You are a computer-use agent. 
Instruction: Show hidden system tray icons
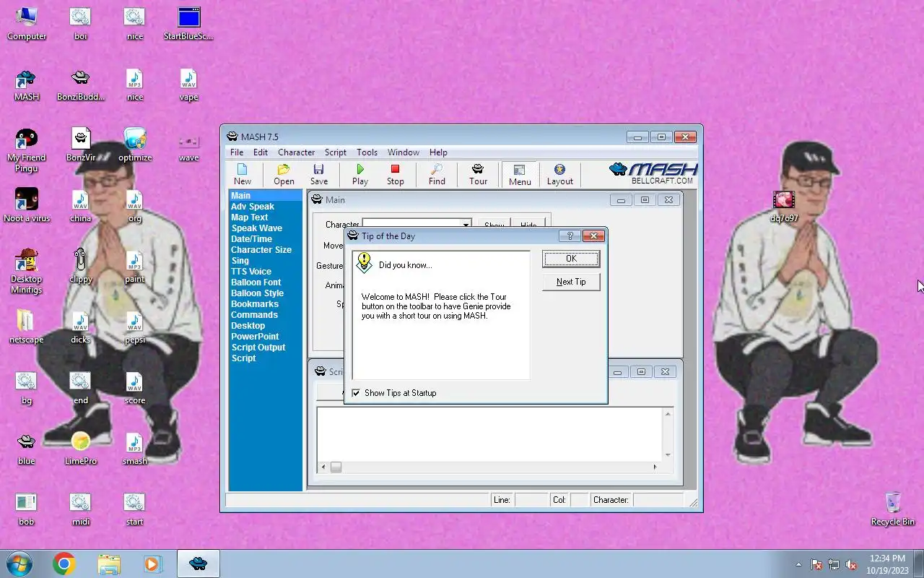798,565
